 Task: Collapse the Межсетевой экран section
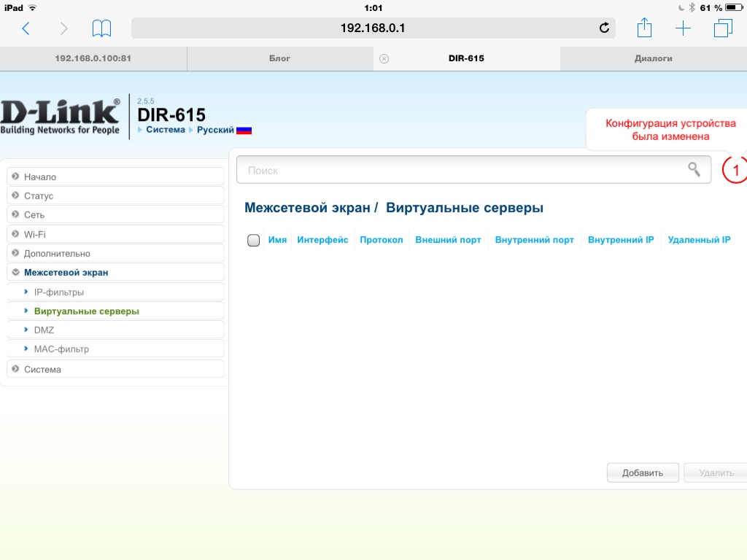(115, 273)
